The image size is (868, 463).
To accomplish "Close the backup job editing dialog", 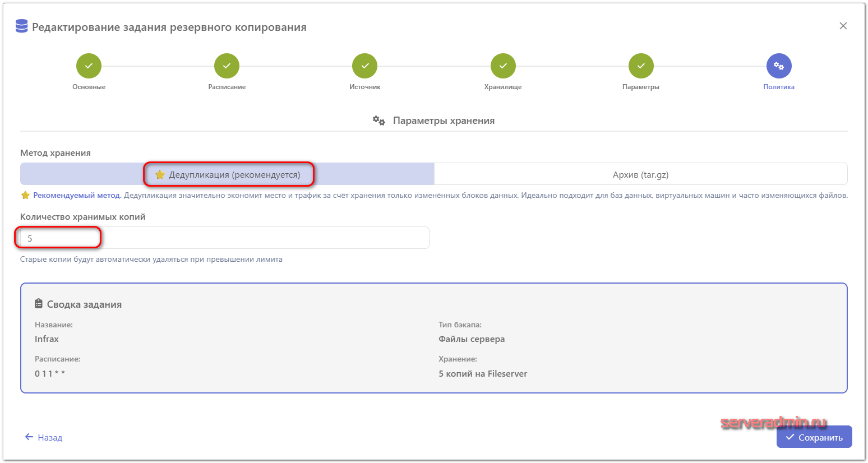I will point(843,26).
